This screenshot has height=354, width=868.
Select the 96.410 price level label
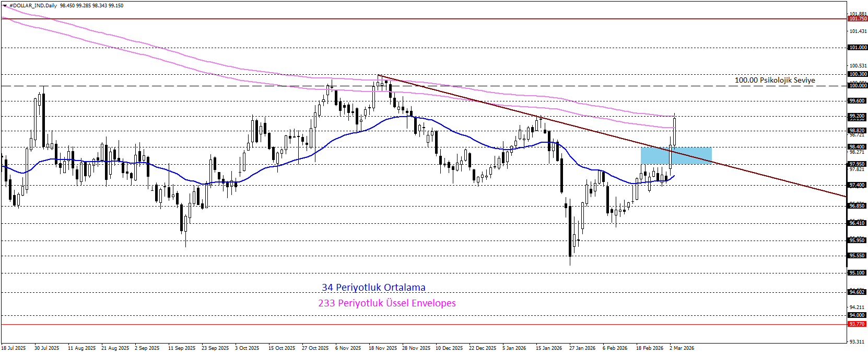(858, 223)
